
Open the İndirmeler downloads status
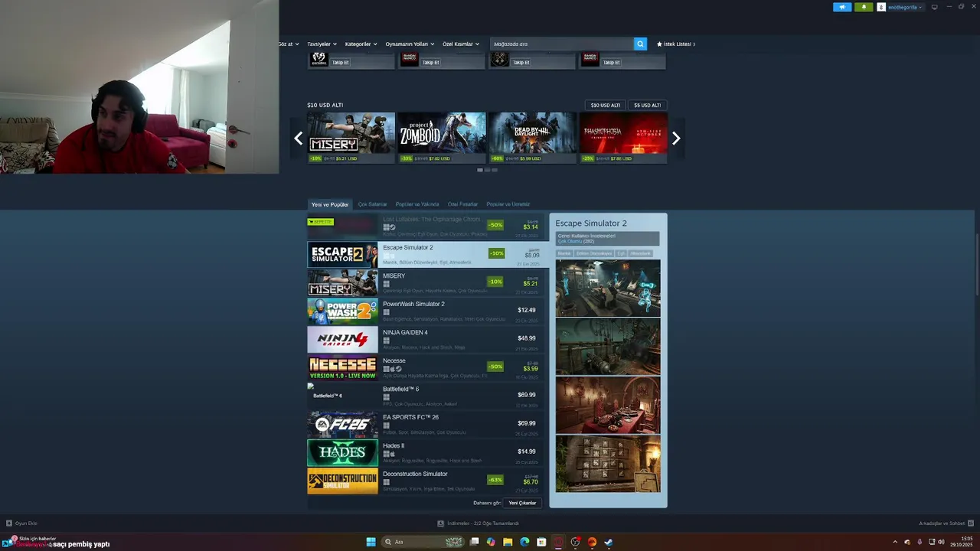pyautogui.click(x=478, y=523)
